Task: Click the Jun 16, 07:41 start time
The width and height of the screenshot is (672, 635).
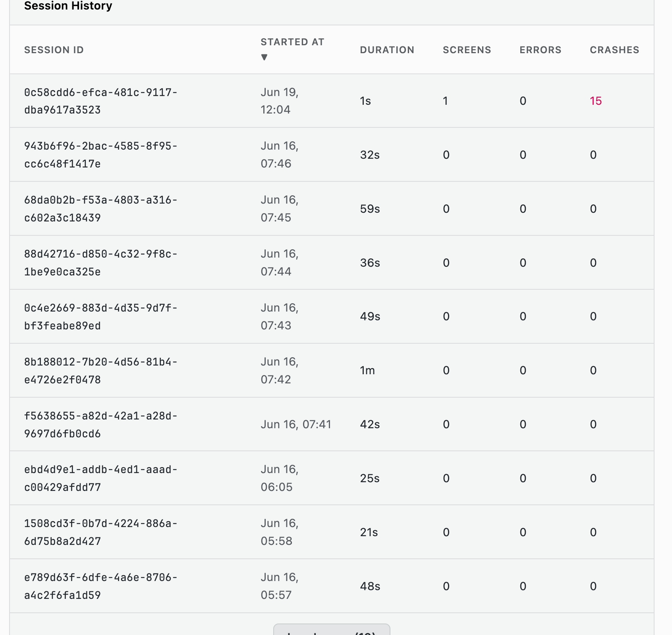Action: (296, 425)
